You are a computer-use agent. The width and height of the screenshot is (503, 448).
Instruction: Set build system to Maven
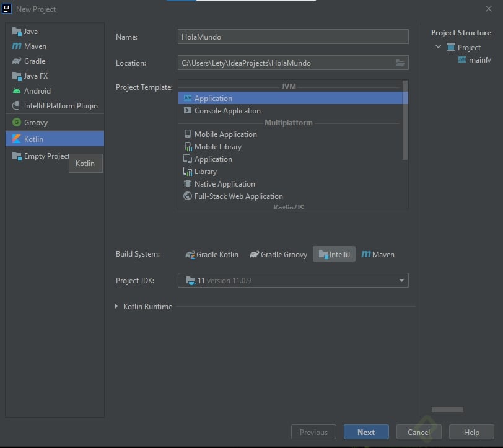[378, 255]
